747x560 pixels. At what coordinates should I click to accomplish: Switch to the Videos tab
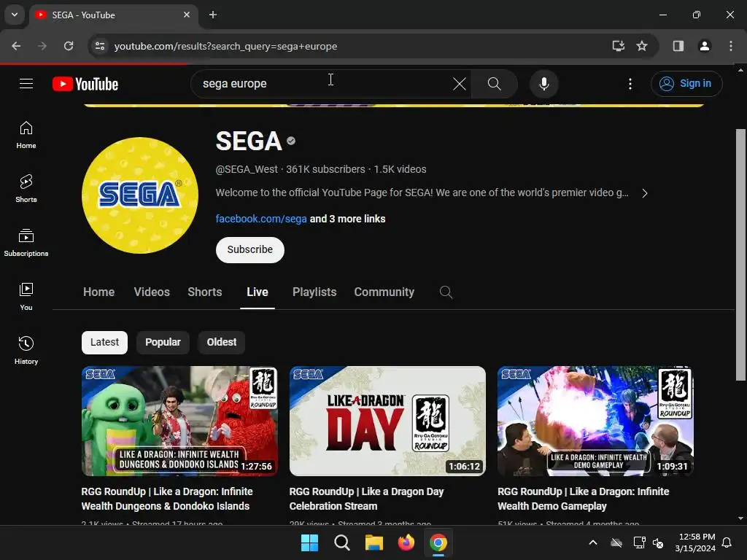152,292
